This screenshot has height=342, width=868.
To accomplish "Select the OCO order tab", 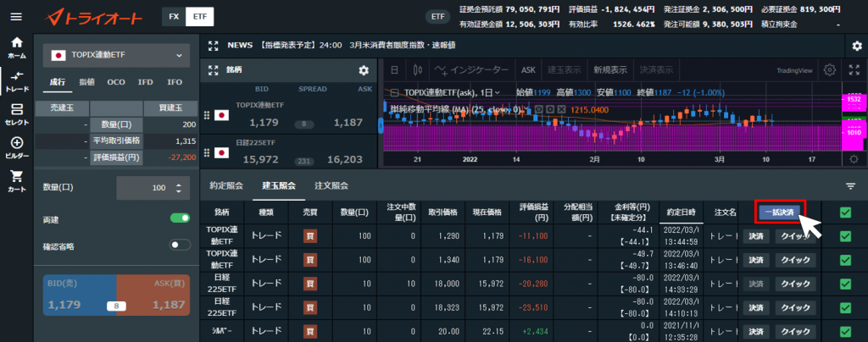I will coord(116,82).
